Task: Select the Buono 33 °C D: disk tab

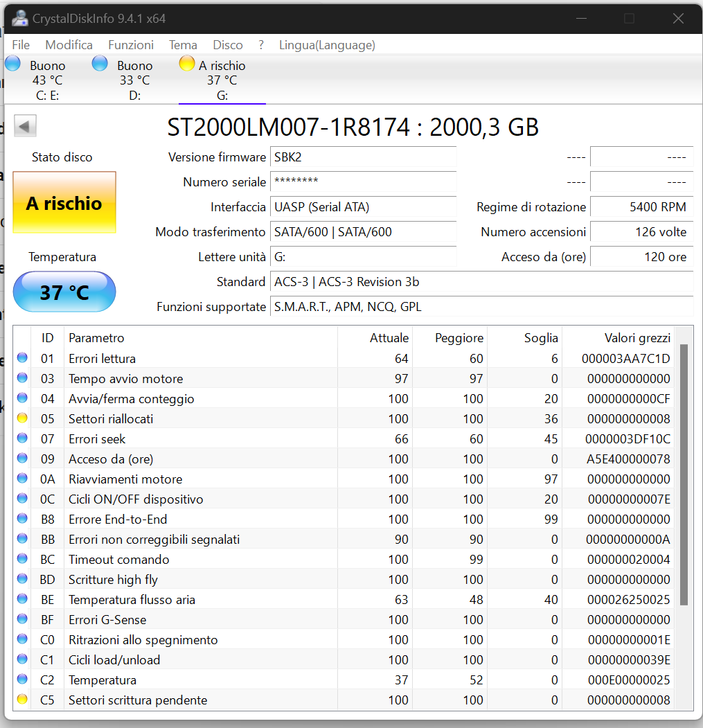Action: (134, 80)
